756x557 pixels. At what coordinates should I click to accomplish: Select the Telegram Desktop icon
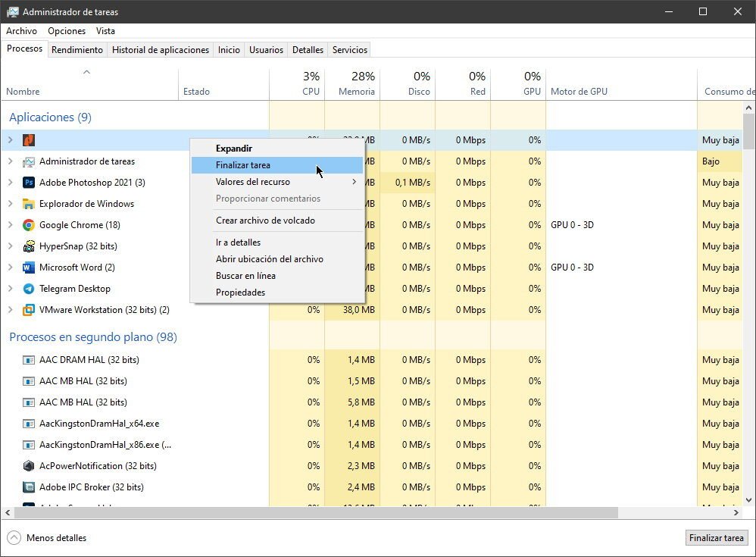point(30,288)
